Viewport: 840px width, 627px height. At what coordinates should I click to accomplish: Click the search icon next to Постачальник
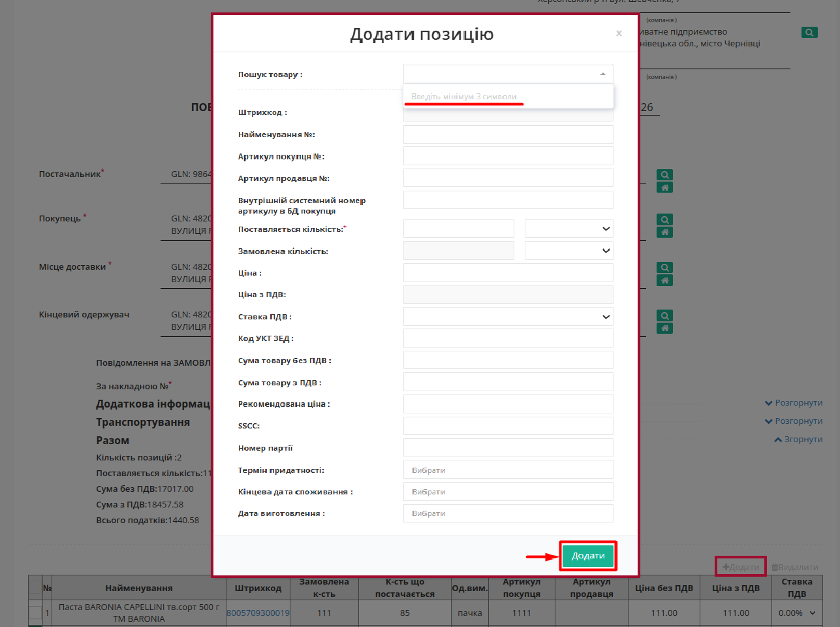tap(664, 175)
